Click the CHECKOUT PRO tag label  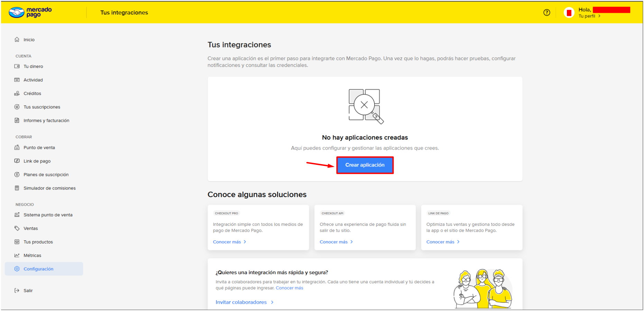point(227,213)
